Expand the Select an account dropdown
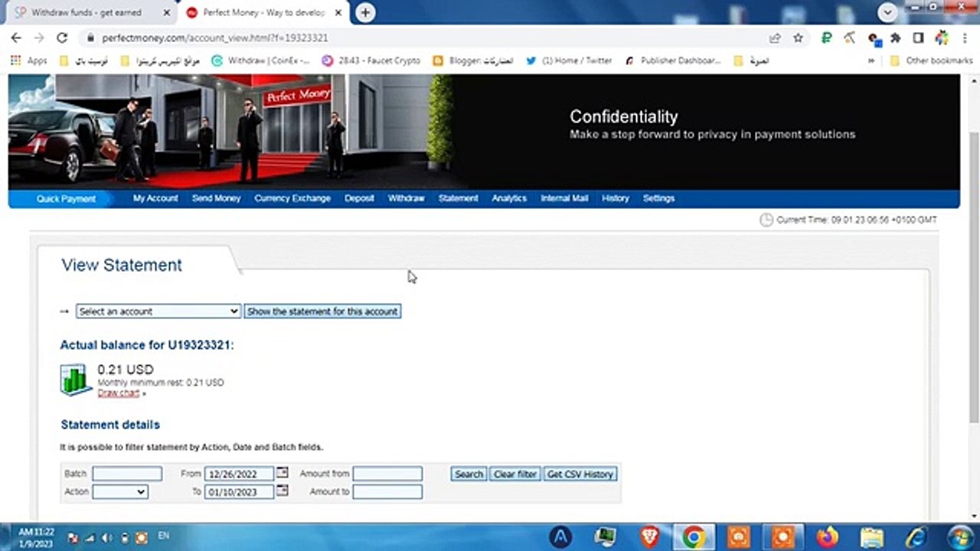This screenshot has height=551, width=980. [158, 311]
